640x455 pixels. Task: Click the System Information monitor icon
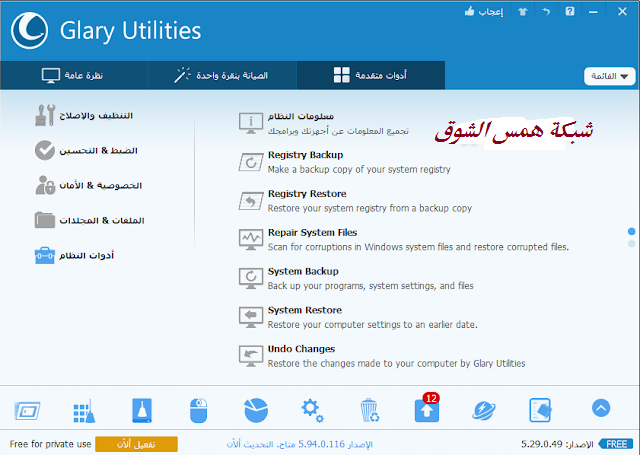[251, 123]
